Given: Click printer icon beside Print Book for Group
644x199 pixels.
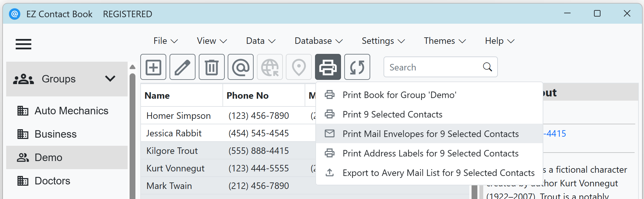Looking at the screenshot, I should point(330,95).
